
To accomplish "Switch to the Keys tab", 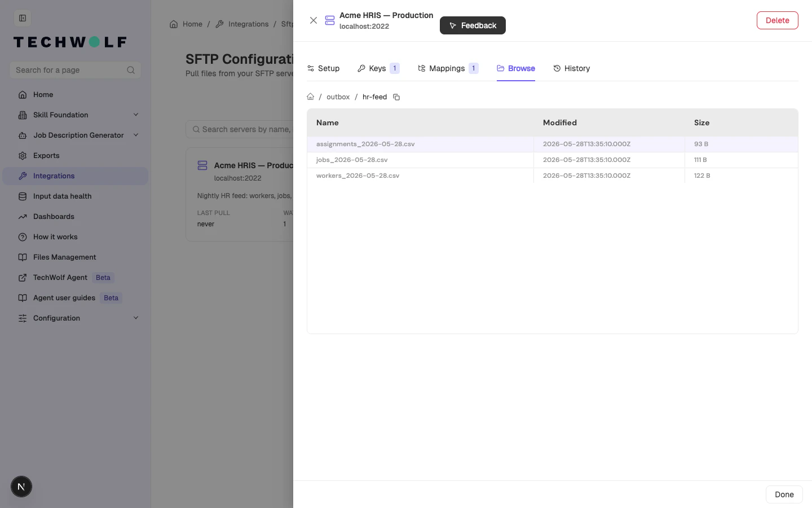I will pyautogui.click(x=378, y=68).
